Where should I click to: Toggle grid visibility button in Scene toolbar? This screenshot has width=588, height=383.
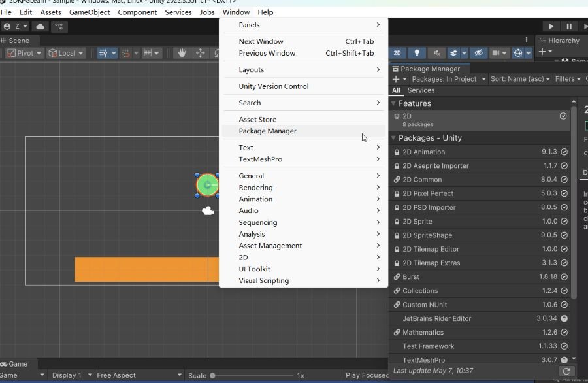click(x=103, y=54)
